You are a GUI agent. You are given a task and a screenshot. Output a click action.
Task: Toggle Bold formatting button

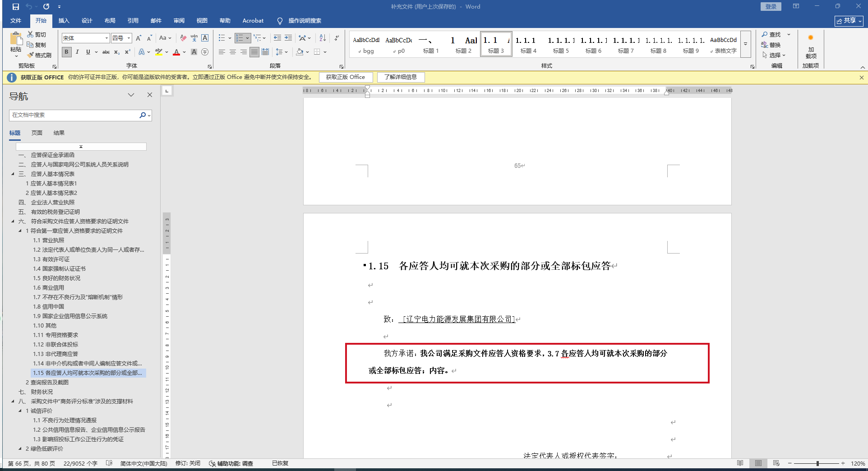(x=66, y=52)
